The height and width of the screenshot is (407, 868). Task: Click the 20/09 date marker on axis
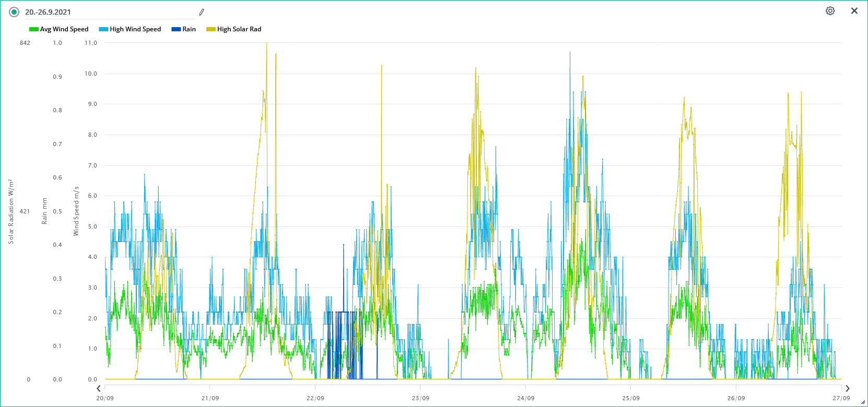105,398
